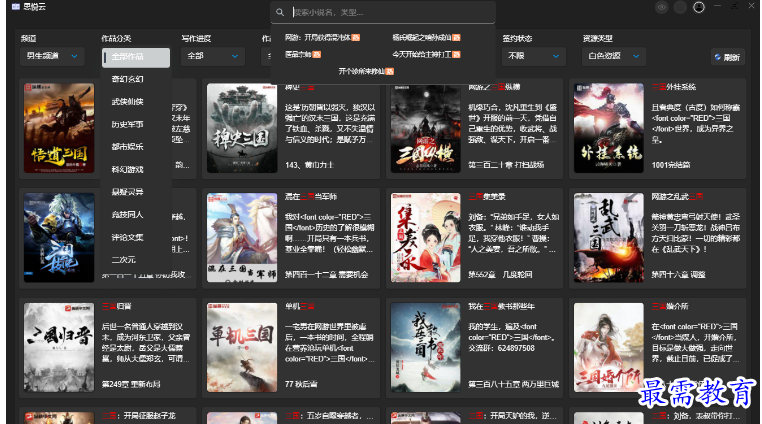
Task: Click bottom row title 三国：五岁自限…
Action: coord(329,416)
